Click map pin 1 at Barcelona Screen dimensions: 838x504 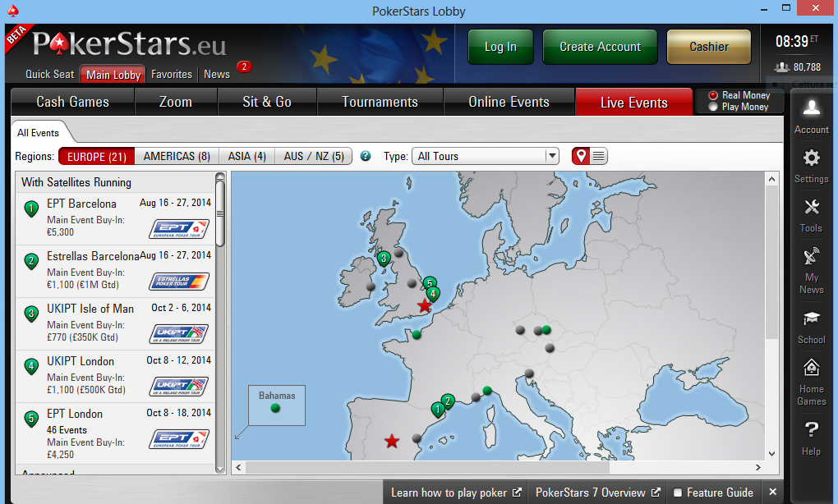438,410
